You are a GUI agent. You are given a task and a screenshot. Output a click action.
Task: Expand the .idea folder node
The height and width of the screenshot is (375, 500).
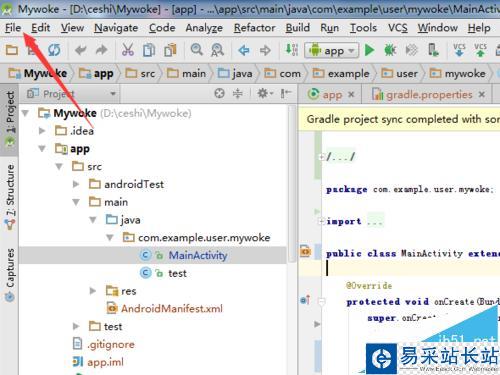click(42, 131)
